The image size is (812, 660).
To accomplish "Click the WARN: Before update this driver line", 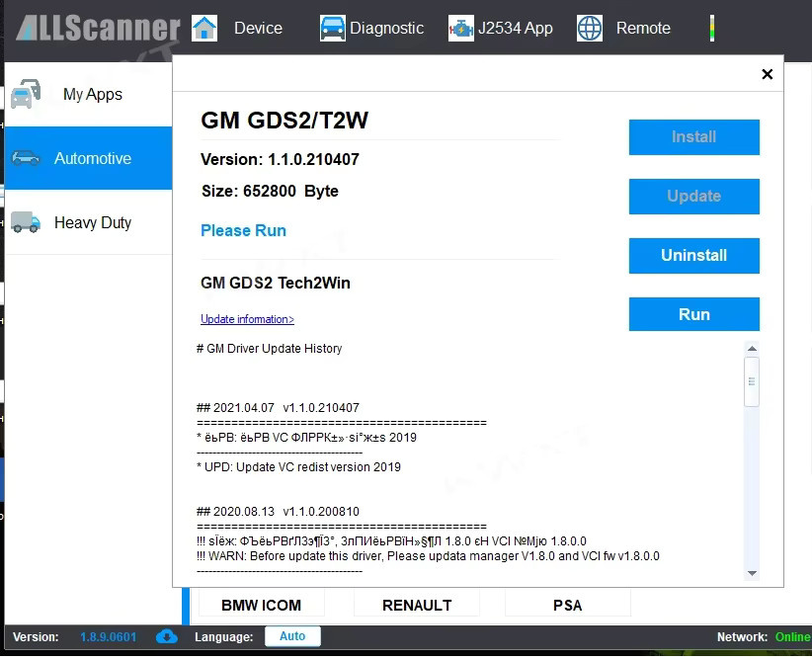I will [429, 556].
